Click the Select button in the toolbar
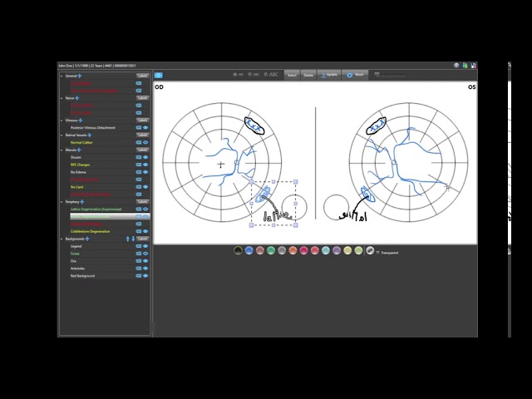 tap(292, 75)
